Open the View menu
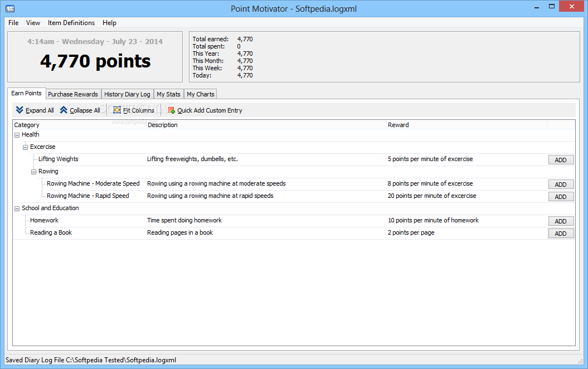This screenshot has height=369, width=588. click(x=33, y=23)
